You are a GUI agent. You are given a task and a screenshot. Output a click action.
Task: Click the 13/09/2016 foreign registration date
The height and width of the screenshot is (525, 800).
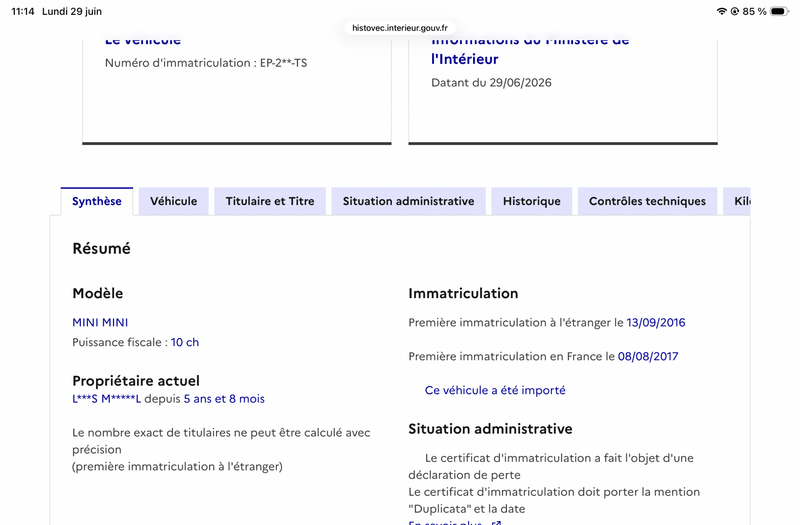click(x=656, y=322)
